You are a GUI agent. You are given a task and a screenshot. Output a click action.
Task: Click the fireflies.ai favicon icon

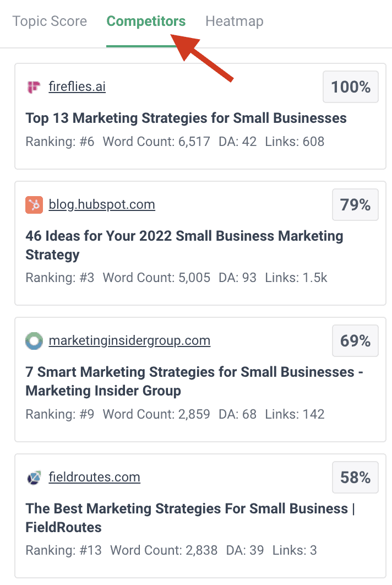(34, 87)
